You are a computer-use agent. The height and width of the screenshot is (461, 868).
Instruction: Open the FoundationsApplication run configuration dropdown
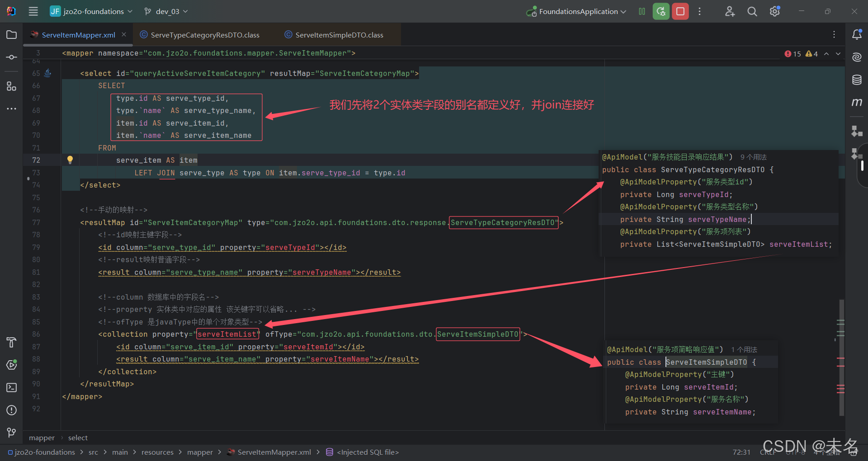coord(576,11)
